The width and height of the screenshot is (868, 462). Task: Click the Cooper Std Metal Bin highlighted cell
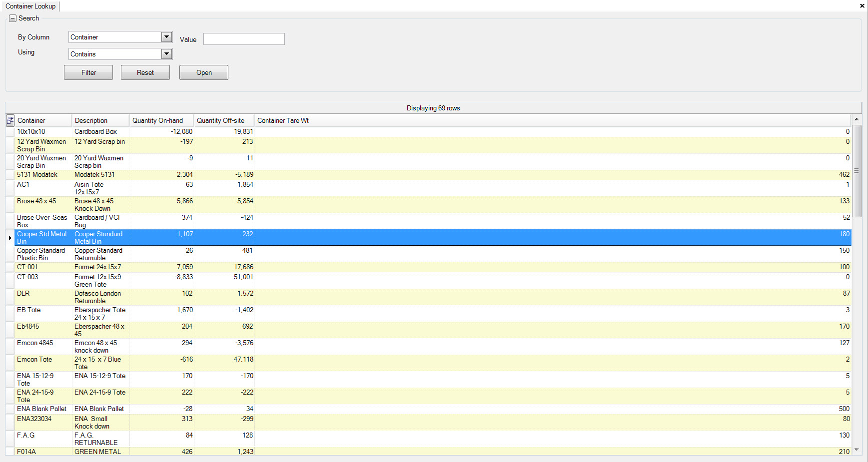[x=43, y=238]
